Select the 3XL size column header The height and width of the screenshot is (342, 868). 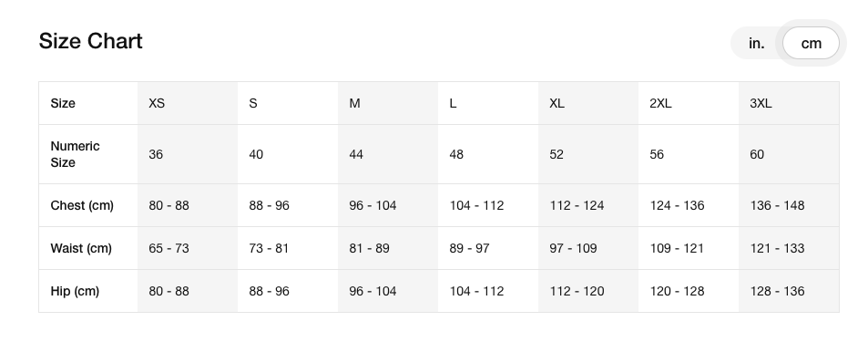point(789,103)
